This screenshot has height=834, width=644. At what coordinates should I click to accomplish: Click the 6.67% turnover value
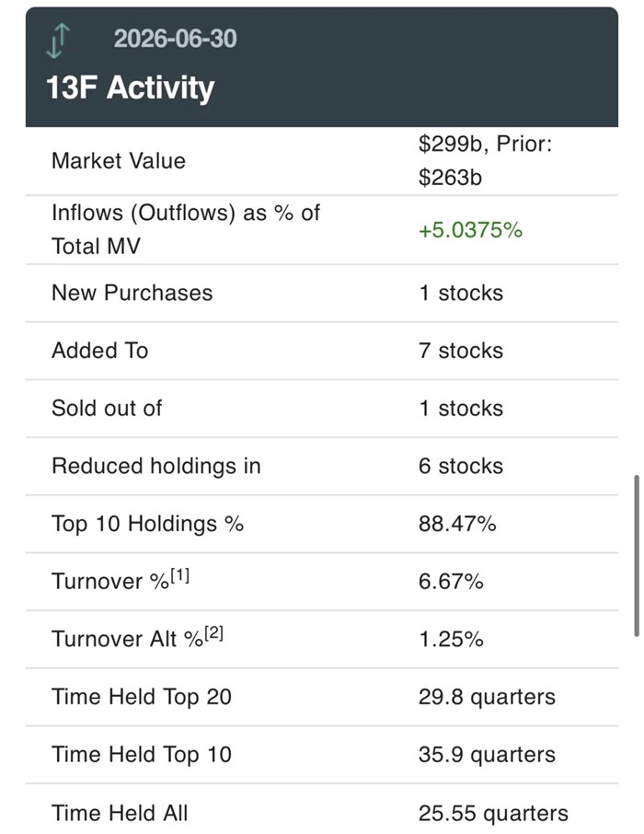click(451, 582)
